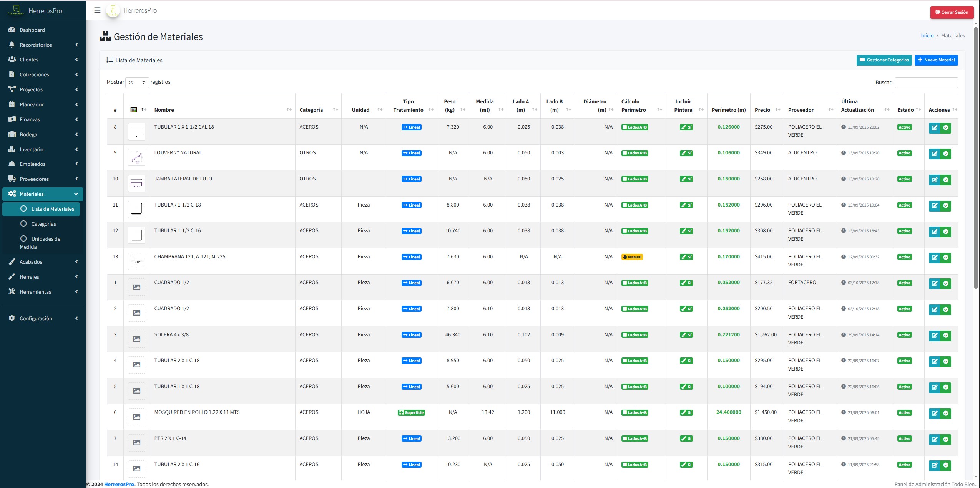Click the hamburger sidebar toggle icon
Viewport: 980px width, 488px height.
pyautogui.click(x=97, y=10)
